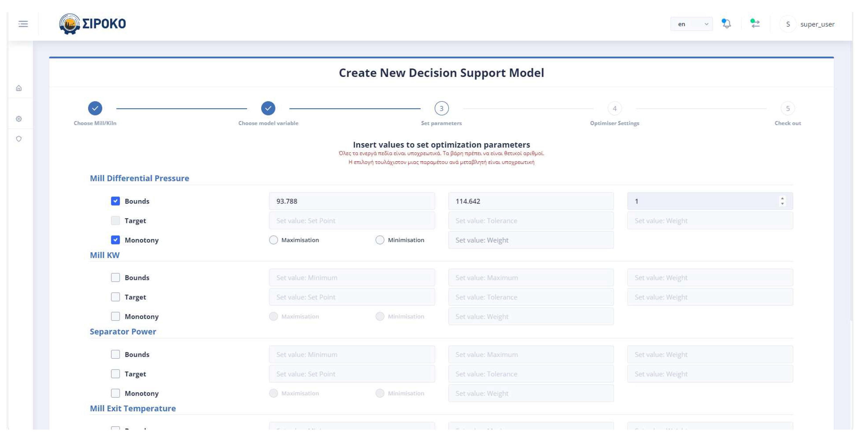The height and width of the screenshot is (443, 868).
Task: Open the settings gear sidebar icon
Action: (19, 119)
